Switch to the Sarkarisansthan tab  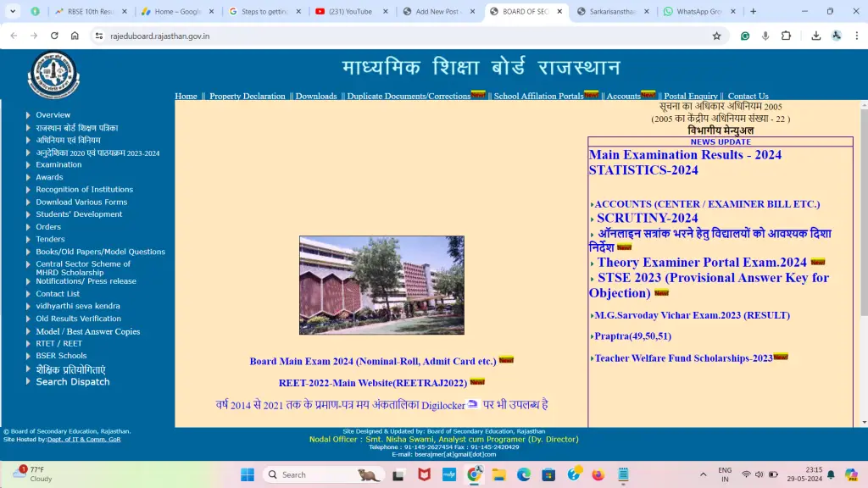(612, 11)
